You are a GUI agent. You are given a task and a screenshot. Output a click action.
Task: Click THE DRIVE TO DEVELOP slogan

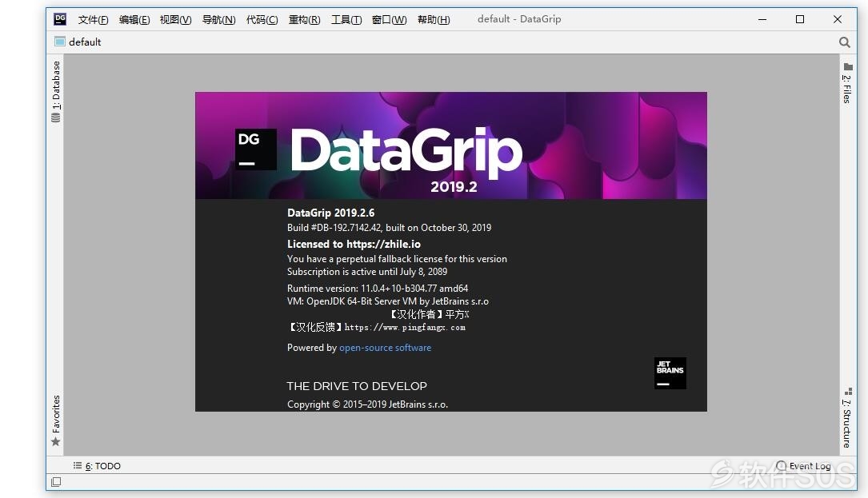tap(357, 386)
